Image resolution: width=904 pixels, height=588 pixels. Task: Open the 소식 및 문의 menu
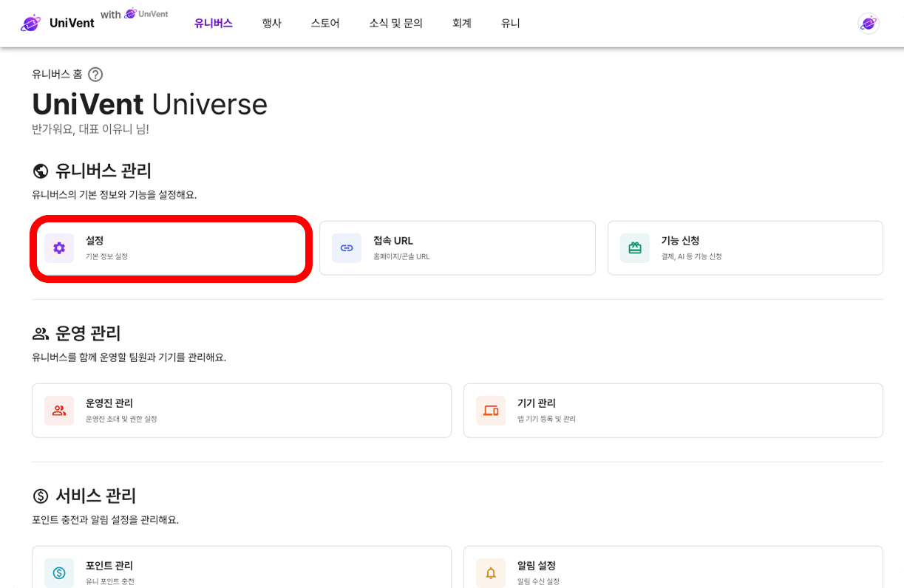[395, 23]
